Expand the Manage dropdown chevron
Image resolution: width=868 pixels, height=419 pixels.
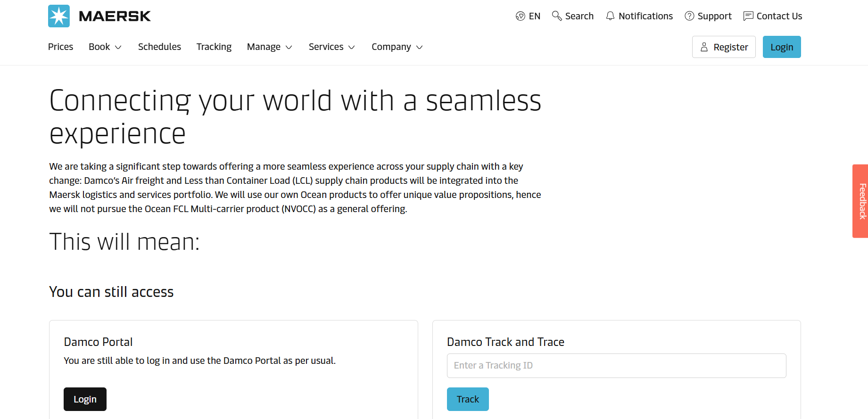click(x=289, y=47)
